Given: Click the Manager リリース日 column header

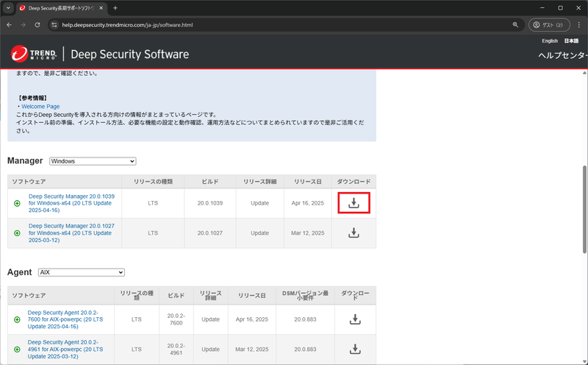Looking at the screenshot, I should 307,182.
